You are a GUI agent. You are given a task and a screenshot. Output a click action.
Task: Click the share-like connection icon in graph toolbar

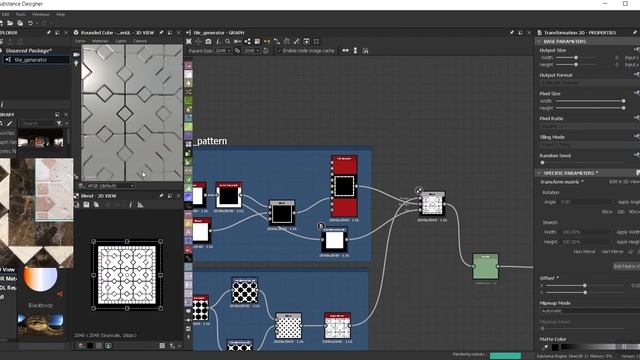click(x=247, y=41)
